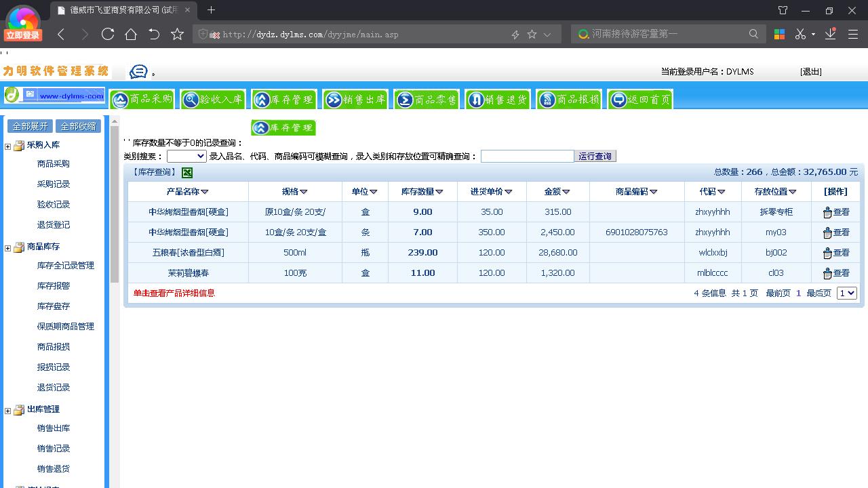The height and width of the screenshot is (488, 868).
Task: Sort by the 库存数量 column header
Action: [422, 192]
